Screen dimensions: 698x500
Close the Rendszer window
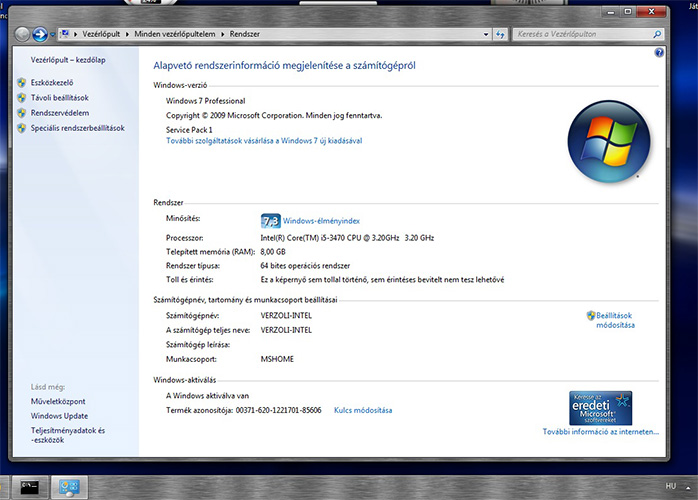tap(651, 12)
